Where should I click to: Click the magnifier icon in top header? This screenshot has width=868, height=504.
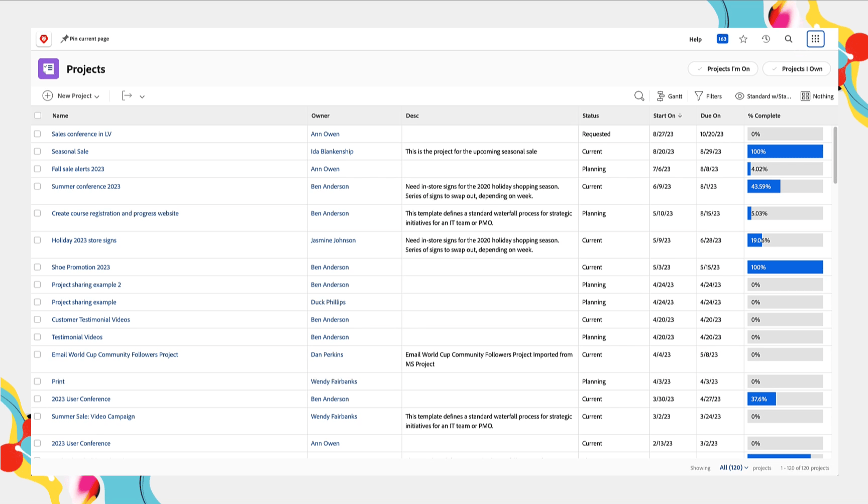[789, 39]
